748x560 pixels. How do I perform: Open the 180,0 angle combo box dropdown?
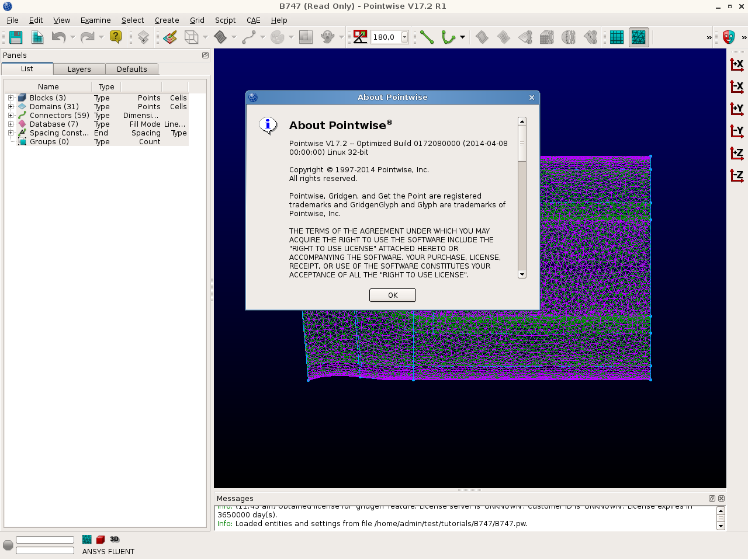point(404,37)
